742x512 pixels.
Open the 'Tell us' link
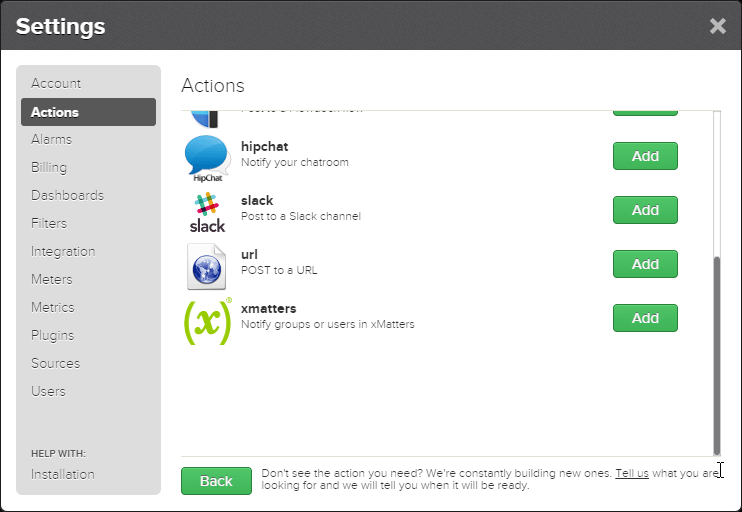(632, 473)
